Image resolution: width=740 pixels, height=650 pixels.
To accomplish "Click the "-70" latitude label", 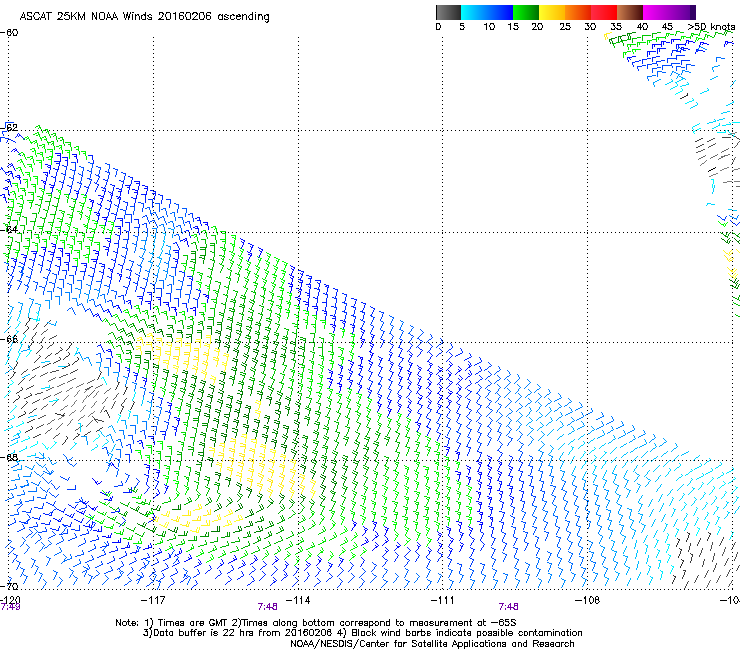I will tap(9, 586).
